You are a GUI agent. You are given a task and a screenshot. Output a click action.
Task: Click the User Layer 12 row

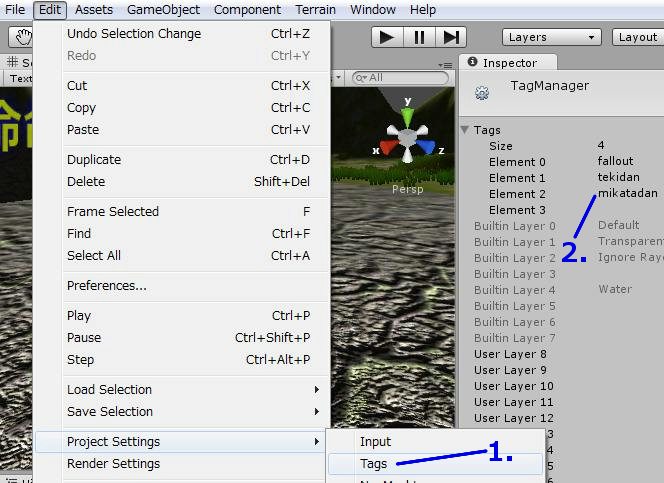[567, 418]
